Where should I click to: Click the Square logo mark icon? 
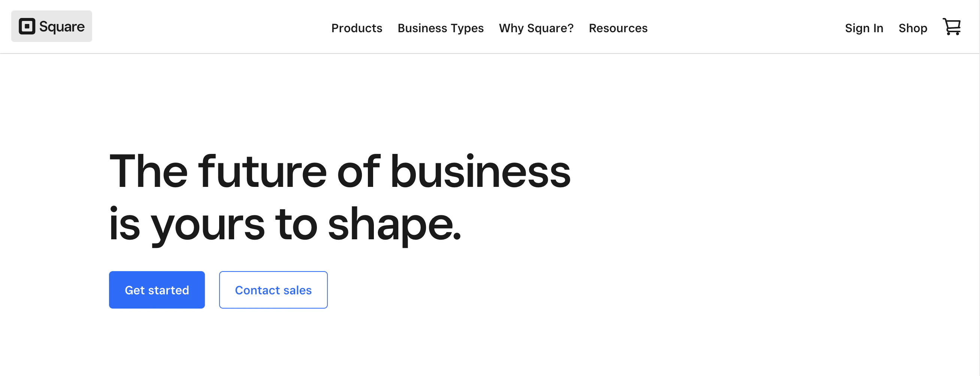point(27,26)
